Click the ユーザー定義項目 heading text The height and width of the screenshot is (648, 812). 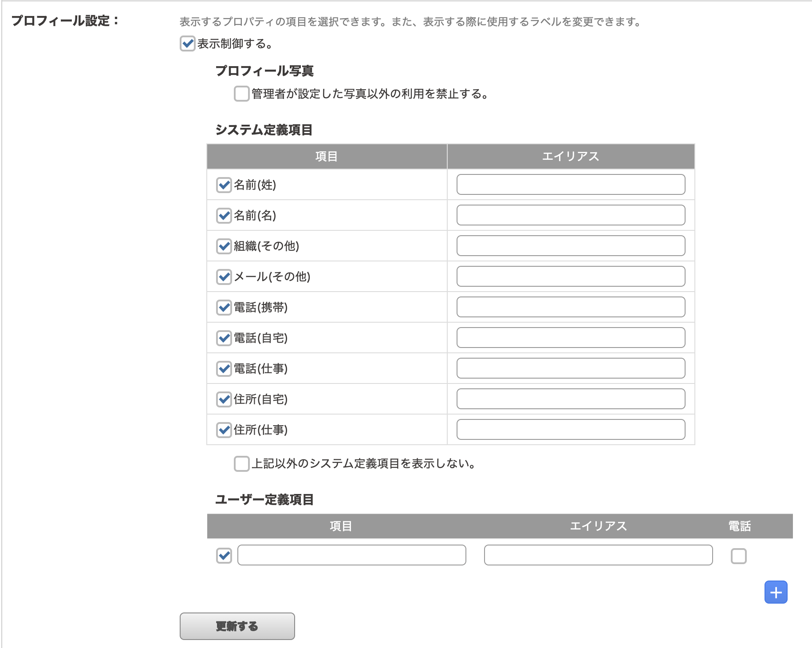click(x=264, y=500)
